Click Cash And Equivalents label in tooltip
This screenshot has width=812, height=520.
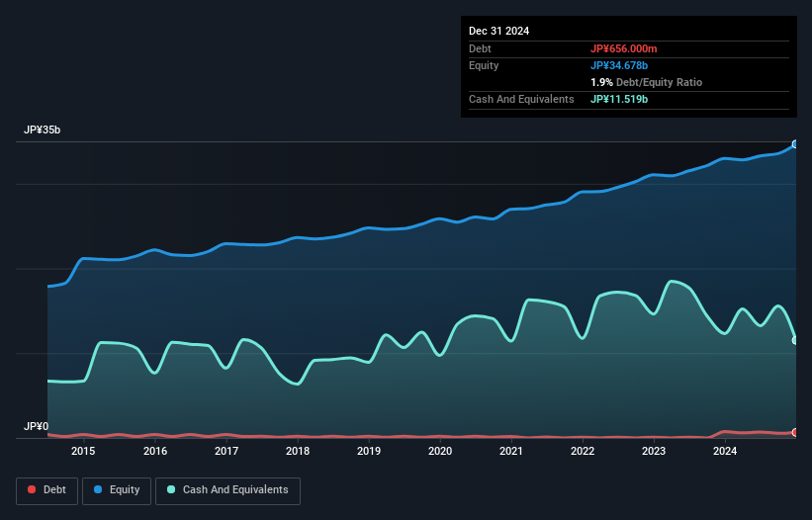[x=521, y=99]
